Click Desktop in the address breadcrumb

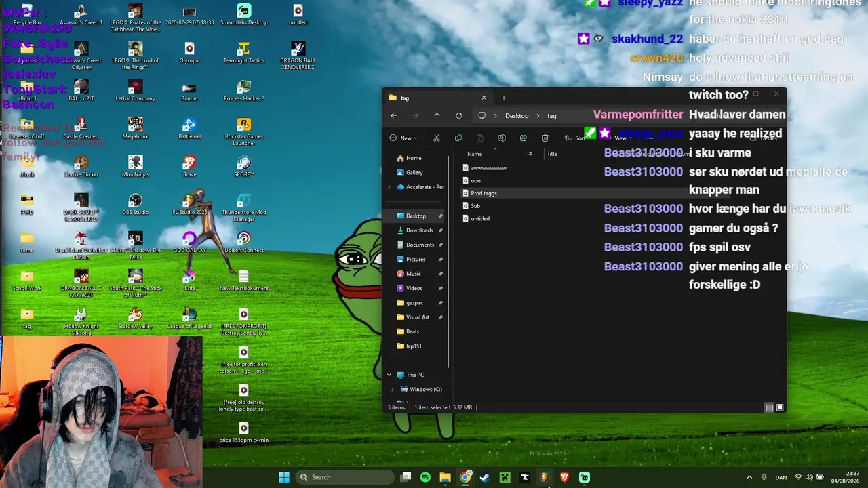point(517,116)
